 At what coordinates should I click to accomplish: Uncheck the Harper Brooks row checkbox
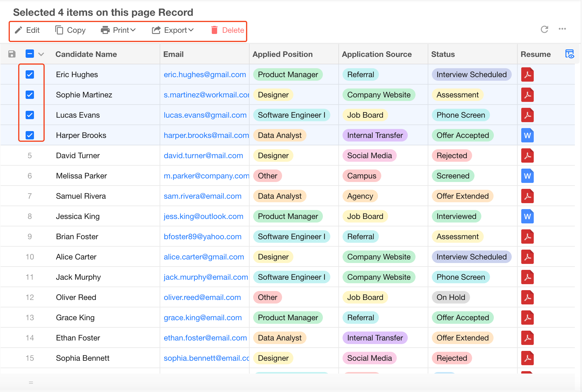point(30,135)
